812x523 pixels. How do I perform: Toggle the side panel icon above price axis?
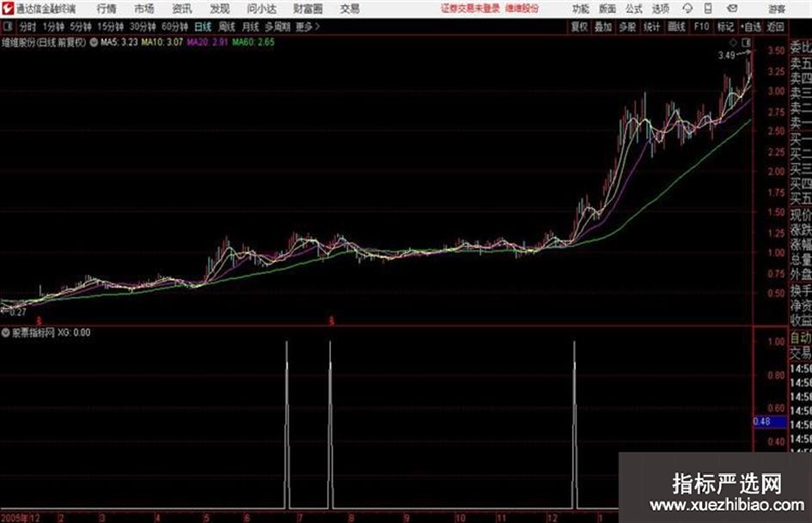click(x=746, y=42)
